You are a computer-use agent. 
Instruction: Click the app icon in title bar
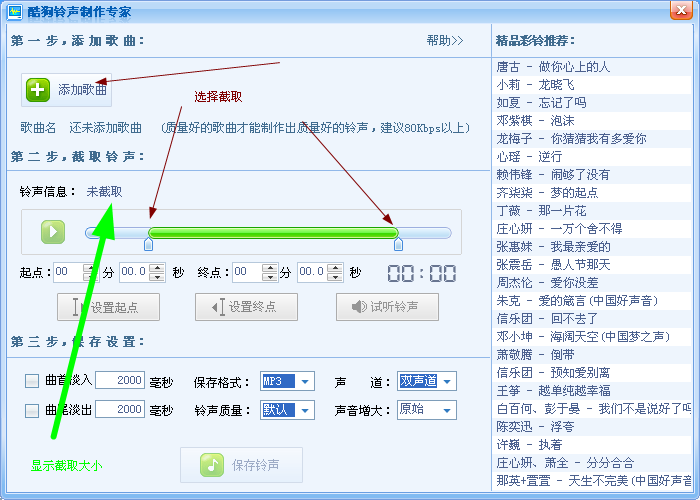(15, 11)
